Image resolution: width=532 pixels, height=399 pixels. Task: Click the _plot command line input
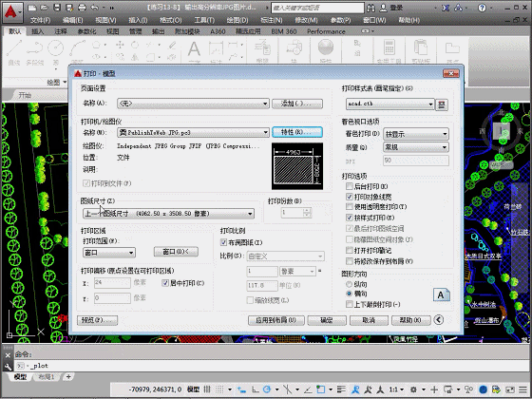[272, 366]
